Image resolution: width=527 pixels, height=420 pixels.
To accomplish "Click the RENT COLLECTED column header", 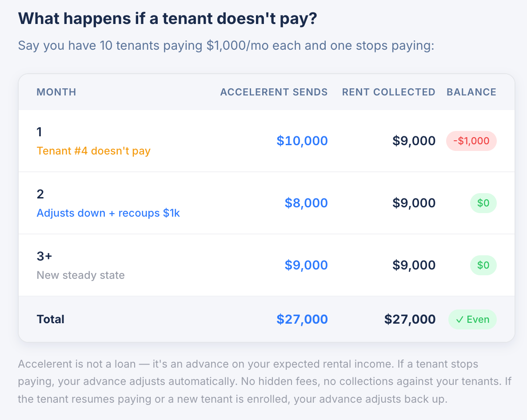I will pyautogui.click(x=388, y=92).
